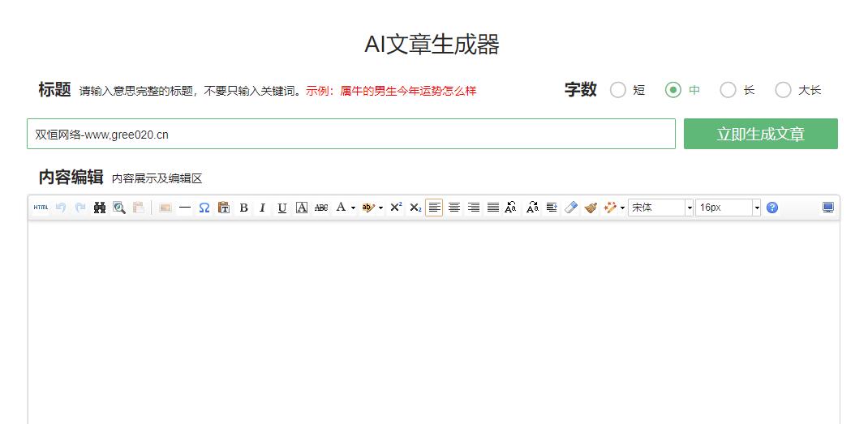Click inside the content editing area

click(x=433, y=322)
